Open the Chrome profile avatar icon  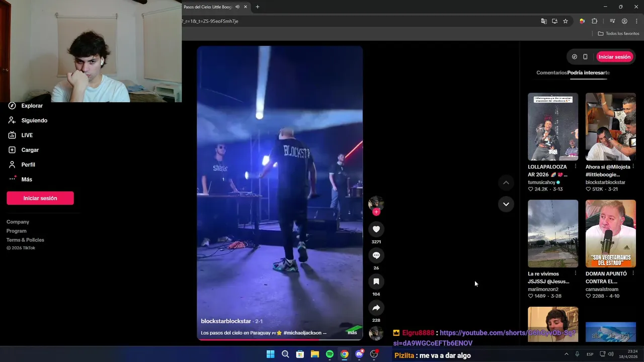pyautogui.click(x=624, y=21)
